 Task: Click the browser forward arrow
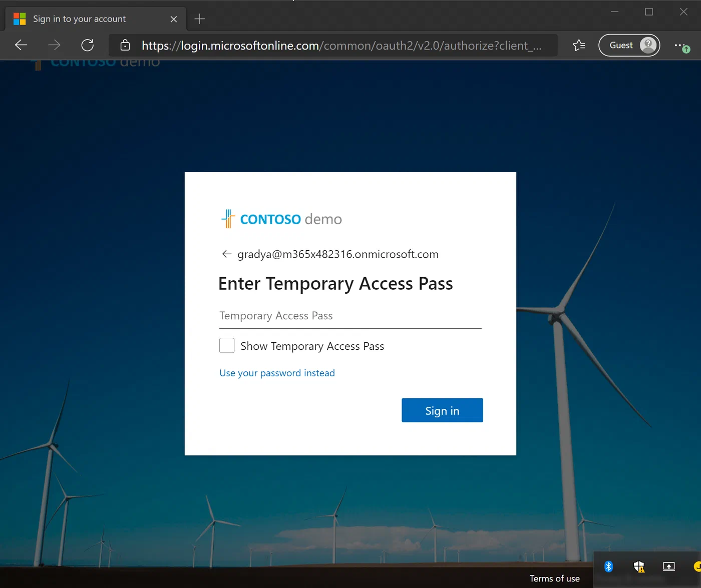tap(54, 45)
